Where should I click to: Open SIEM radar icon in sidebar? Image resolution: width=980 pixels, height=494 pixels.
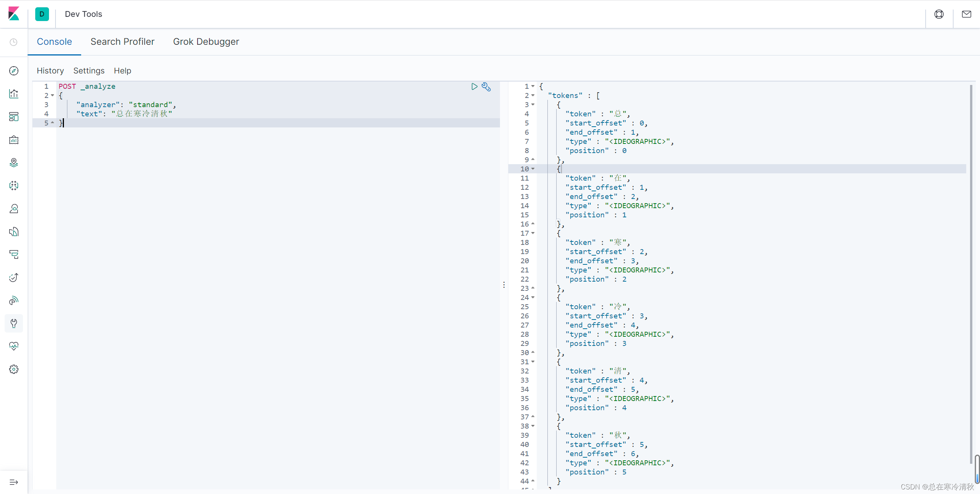tap(14, 300)
